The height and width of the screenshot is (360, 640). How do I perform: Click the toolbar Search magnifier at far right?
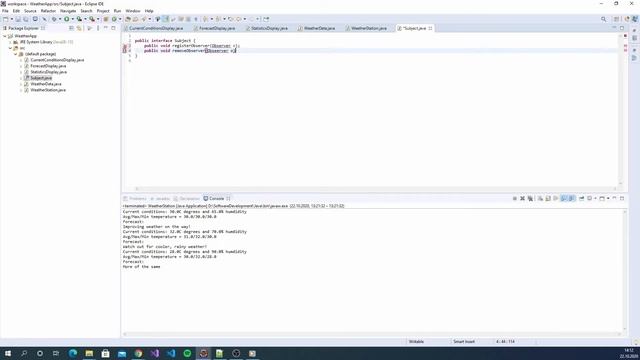tap(603, 19)
